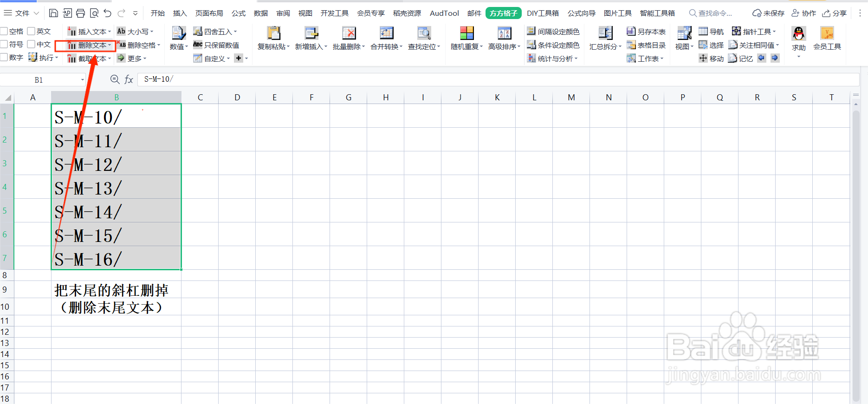This screenshot has width=868, height=404.
Task: Click the Print icon
Action: tap(80, 13)
